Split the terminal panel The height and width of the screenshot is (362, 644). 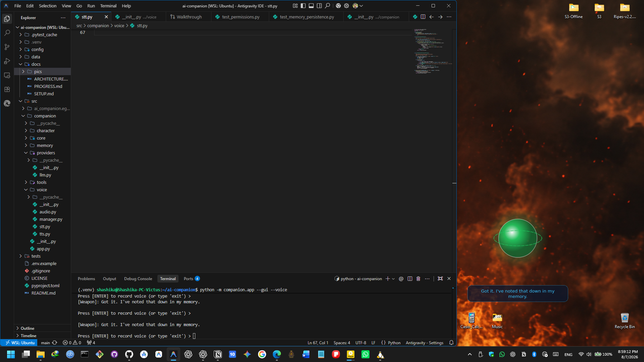tap(410, 278)
